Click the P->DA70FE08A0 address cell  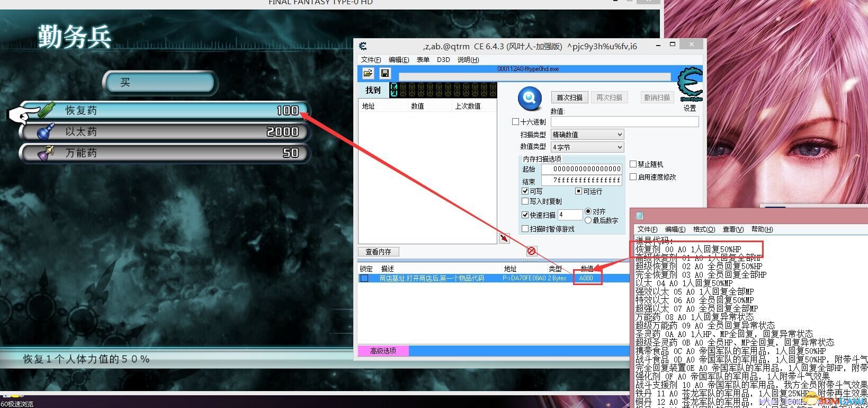point(524,278)
